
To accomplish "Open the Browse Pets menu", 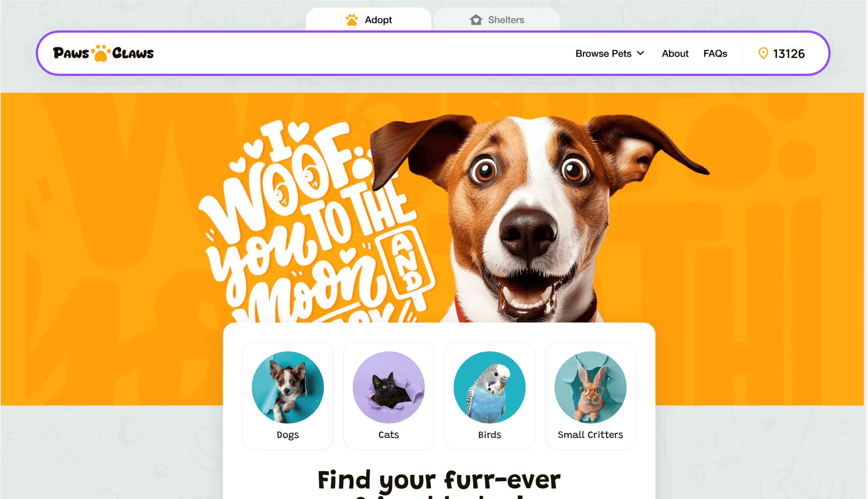I will [x=610, y=53].
